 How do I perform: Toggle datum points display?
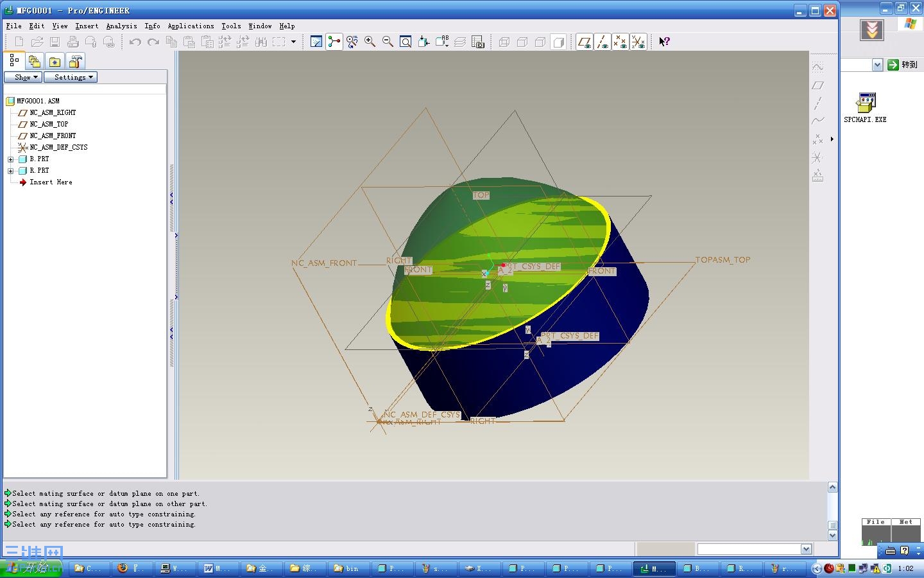point(620,42)
